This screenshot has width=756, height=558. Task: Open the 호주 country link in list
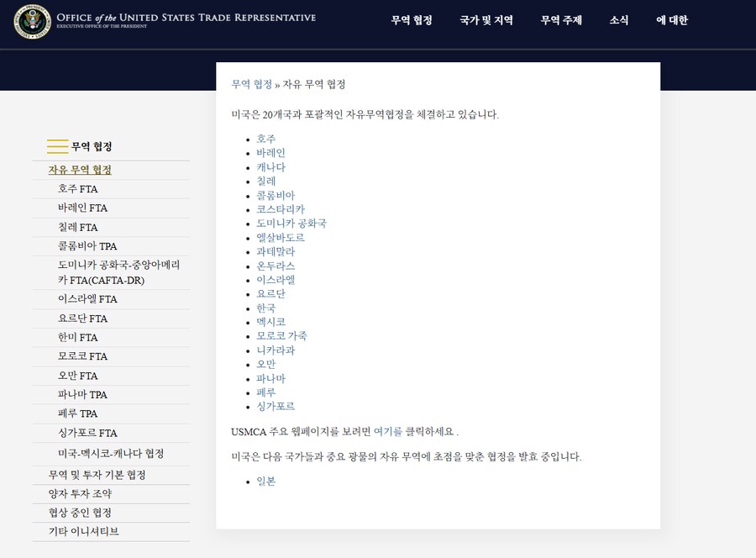(x=266, y=139)
